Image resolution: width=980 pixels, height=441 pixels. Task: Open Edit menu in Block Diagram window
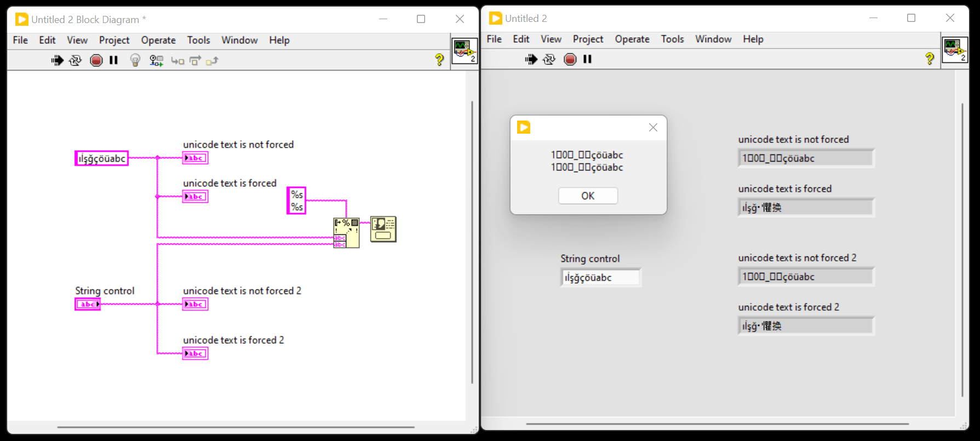click(47, 40)
